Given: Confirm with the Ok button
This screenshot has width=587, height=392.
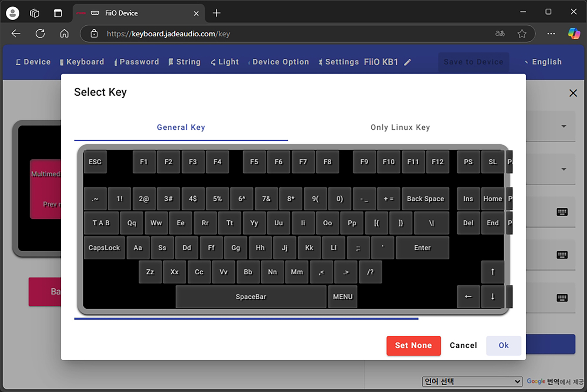Looking at the screenshot, I should [503, 345].
